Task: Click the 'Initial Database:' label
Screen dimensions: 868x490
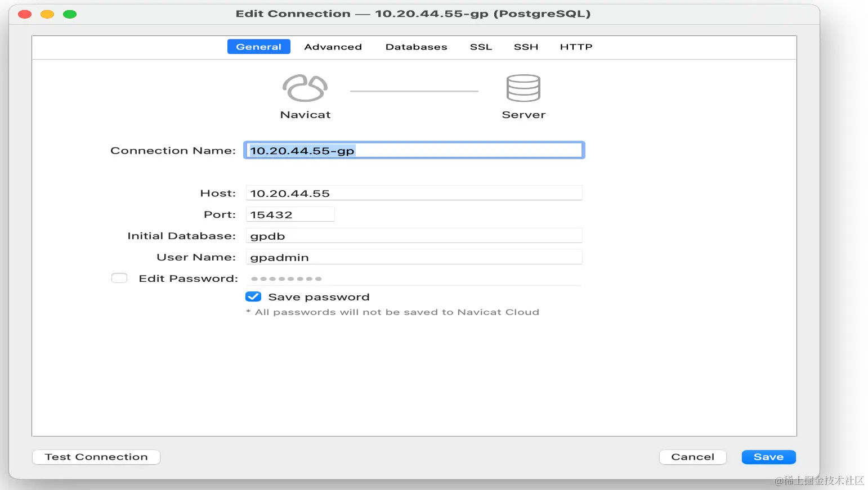Action: tap(182, 236)
